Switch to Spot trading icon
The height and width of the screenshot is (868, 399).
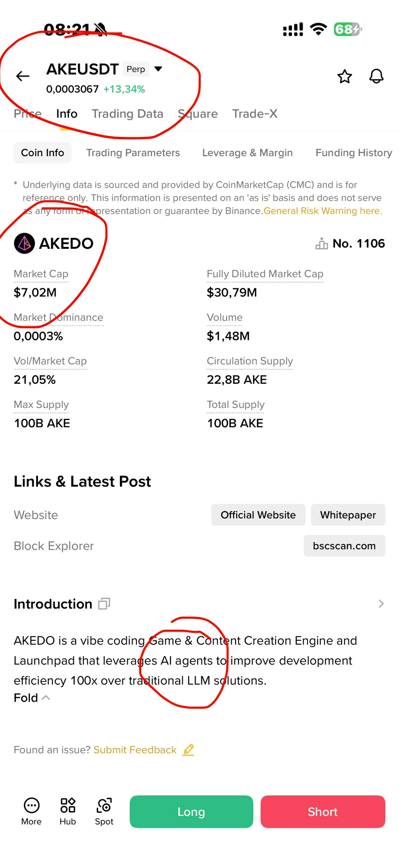pos(104,805)
